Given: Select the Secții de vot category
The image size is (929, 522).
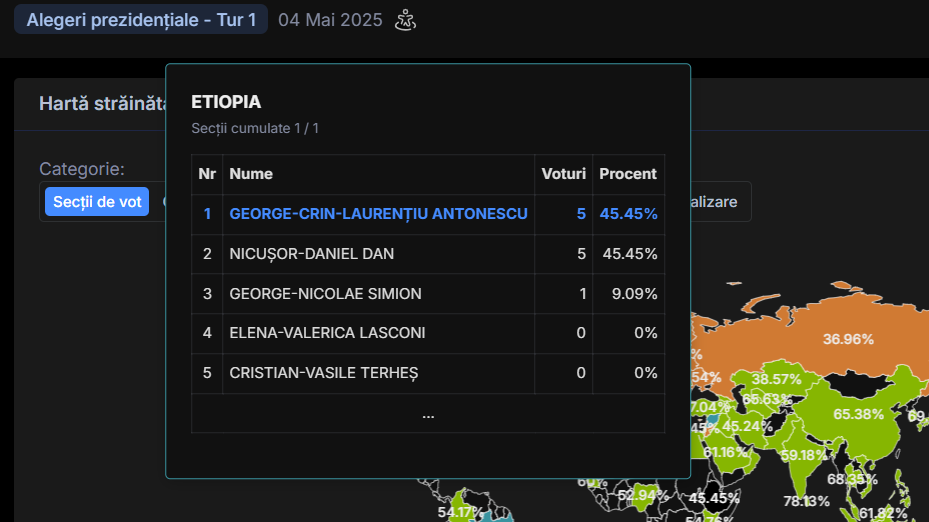Looking at the screenshot, I should [x=97, y=202].
